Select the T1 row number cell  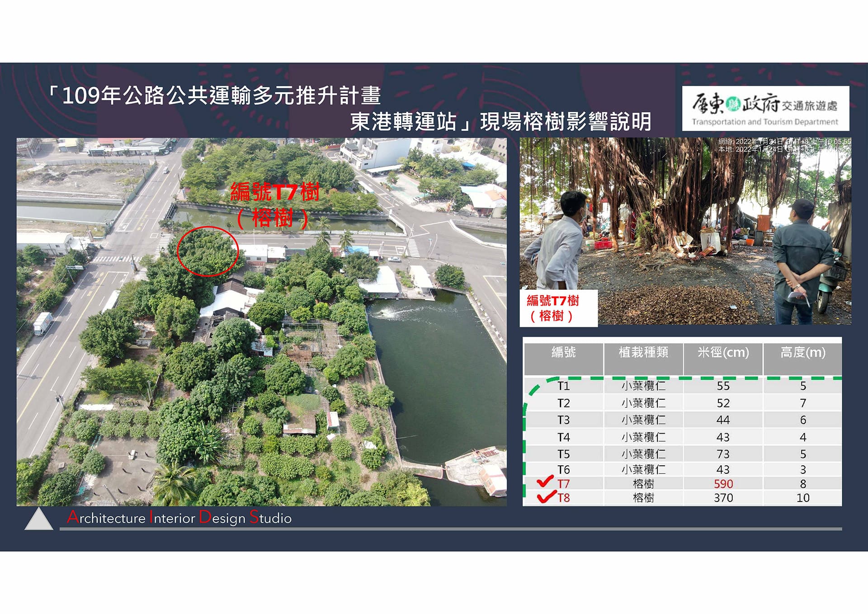[563, 386]
